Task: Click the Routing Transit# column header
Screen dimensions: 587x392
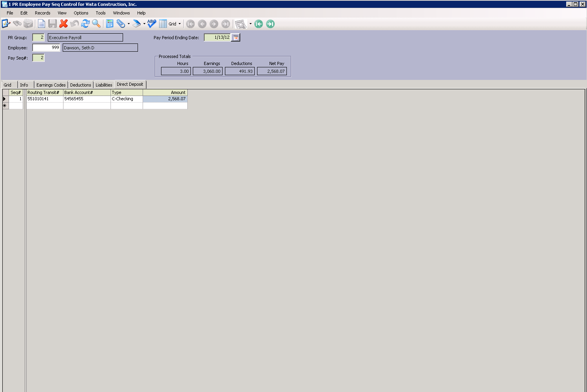Action: click(45, 92)
